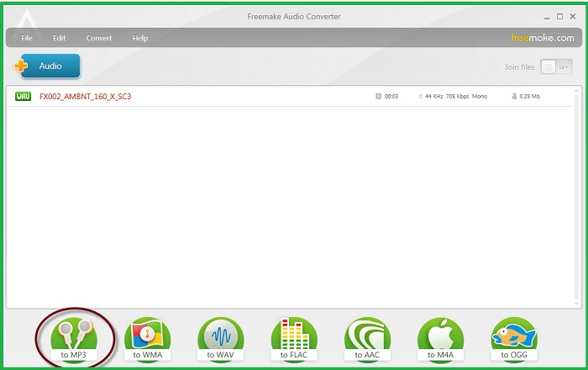Click the to AAC conversion icon
588x370 pixels.
367,341
